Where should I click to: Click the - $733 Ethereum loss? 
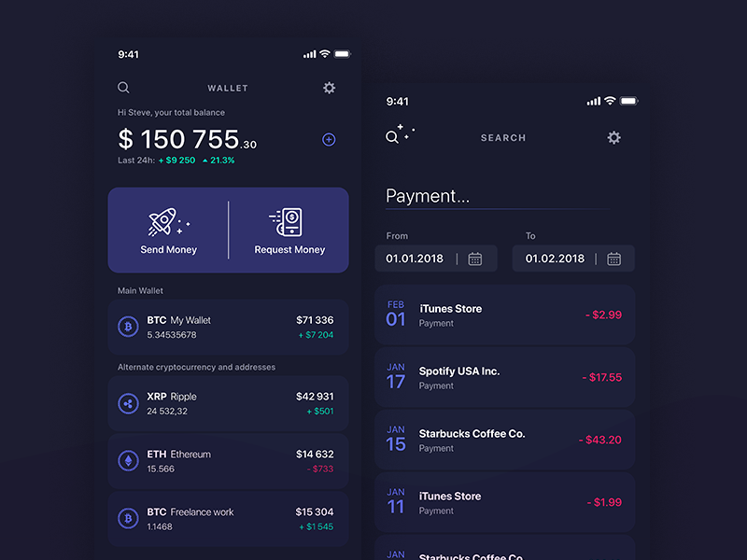(319, 469)
